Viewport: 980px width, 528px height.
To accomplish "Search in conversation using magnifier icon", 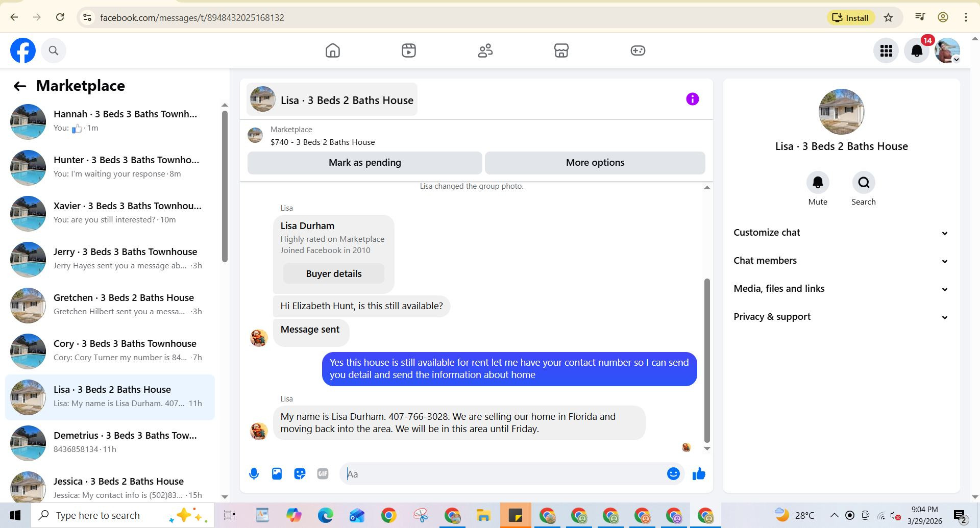I will click(x=864, y=183).
